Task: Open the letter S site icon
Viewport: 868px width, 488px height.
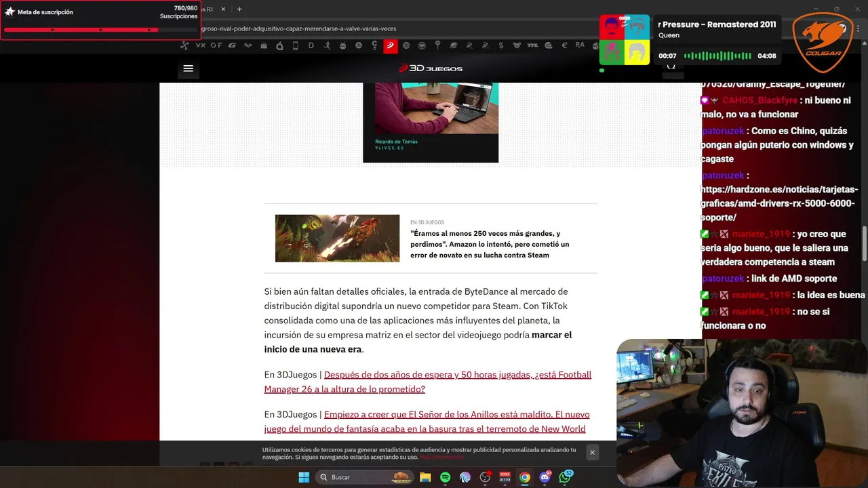Action: [501, 45]
